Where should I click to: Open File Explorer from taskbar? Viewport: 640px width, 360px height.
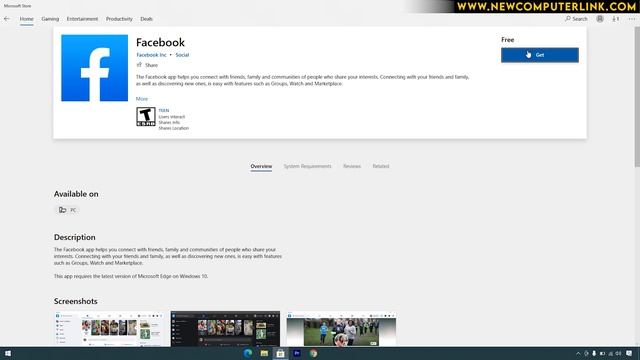click(264, 353)
